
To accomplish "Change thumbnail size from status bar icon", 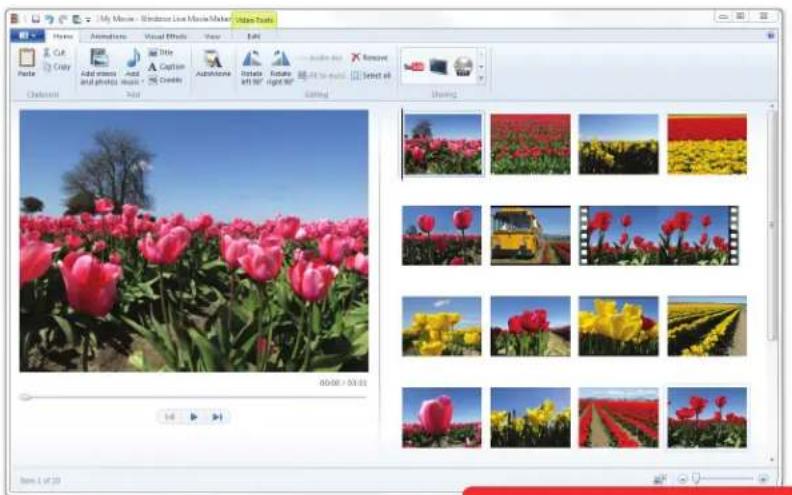I will point(660,478).
